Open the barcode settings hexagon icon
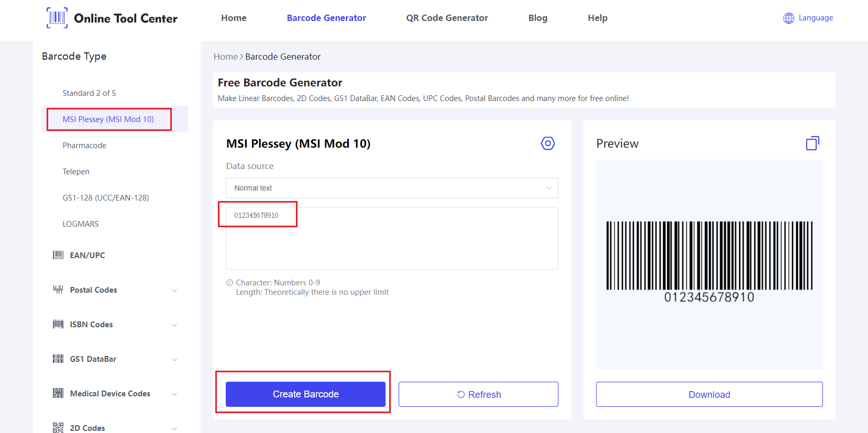Screen dimensions: 868x433 point(548,143)
